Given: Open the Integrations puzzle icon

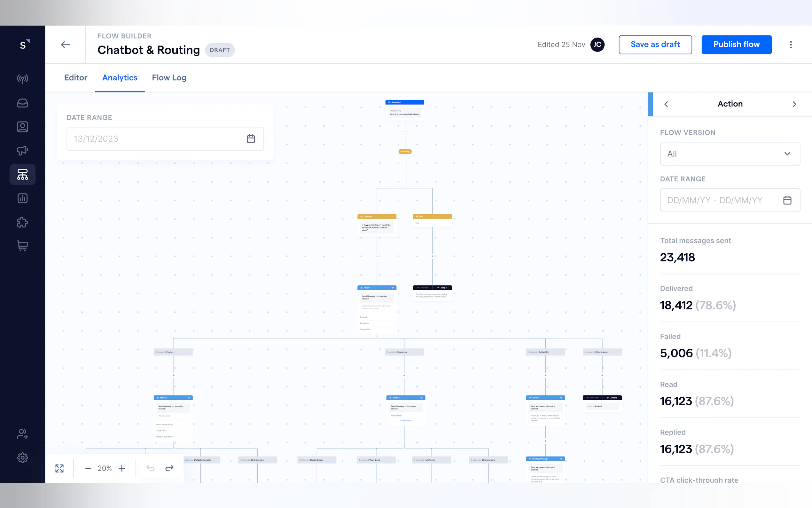Looking at the screenshot, I should click(x=22, y=222).
